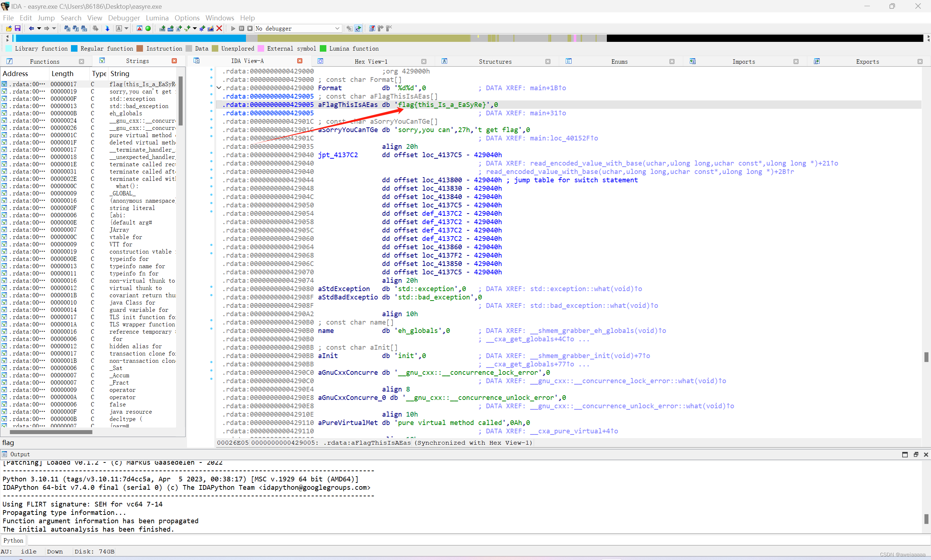This screenshot has height=560, width=931.
Task: Click the list window icon after separator
Action: (x=372, y=28)
